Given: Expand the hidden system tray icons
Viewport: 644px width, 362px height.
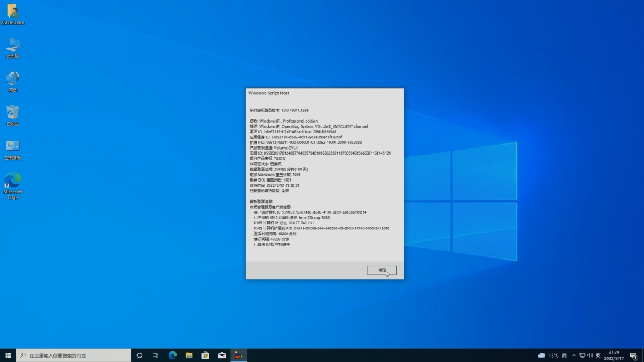Looking at the screenshot, I should 574,356.
